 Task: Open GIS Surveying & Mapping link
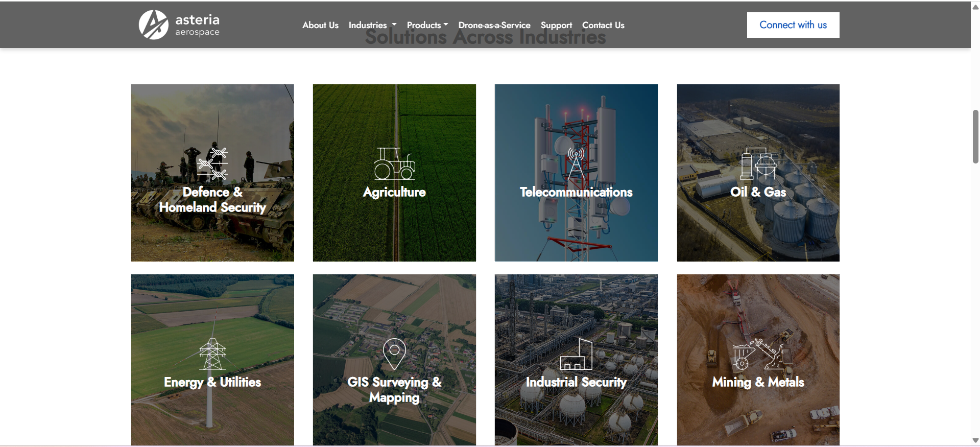[394, 390]
